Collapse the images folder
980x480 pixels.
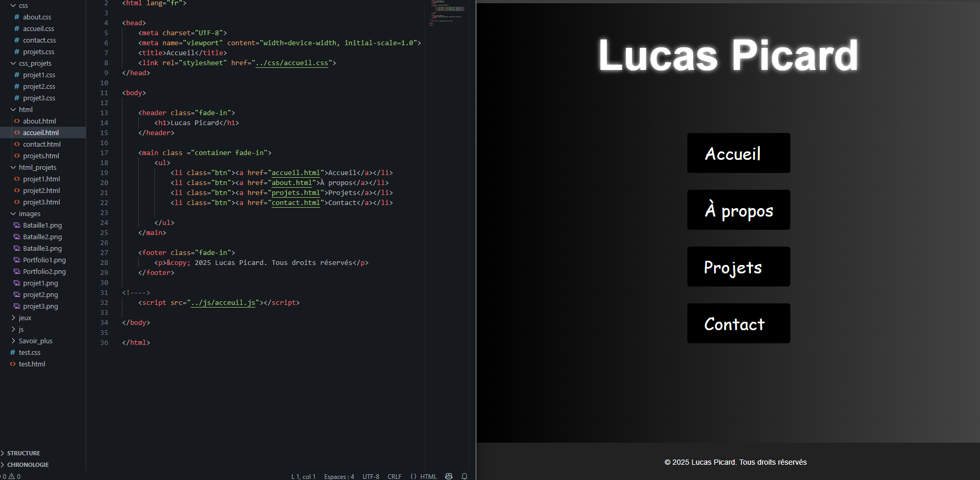pyautogui.click(x=29, y=213)
